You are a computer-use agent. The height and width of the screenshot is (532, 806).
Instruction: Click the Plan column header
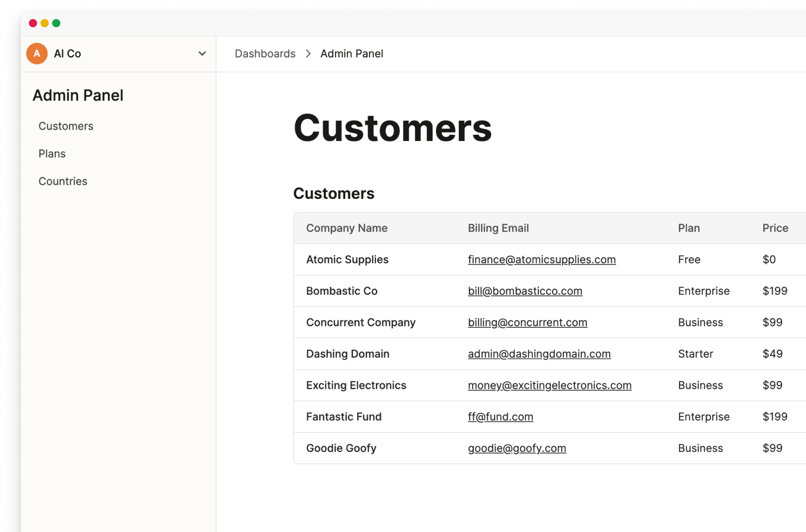click(689, 228)
